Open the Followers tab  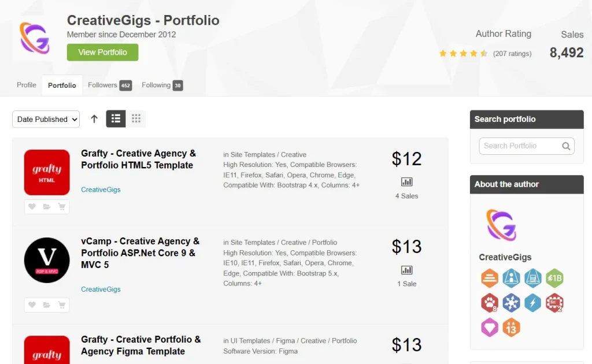[109, 86]
